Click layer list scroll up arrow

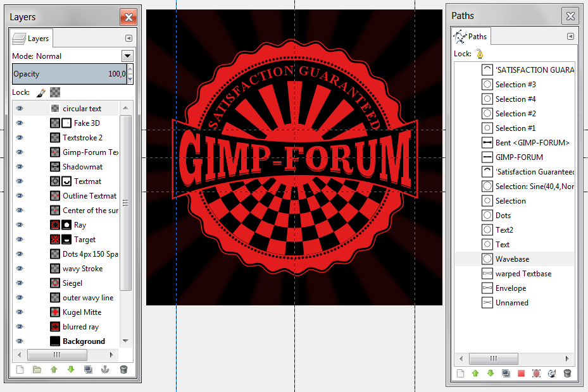(x=125, y=108)
